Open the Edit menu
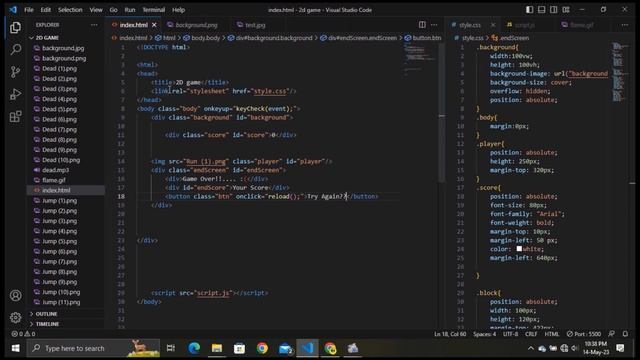 (x=45, y=9)
